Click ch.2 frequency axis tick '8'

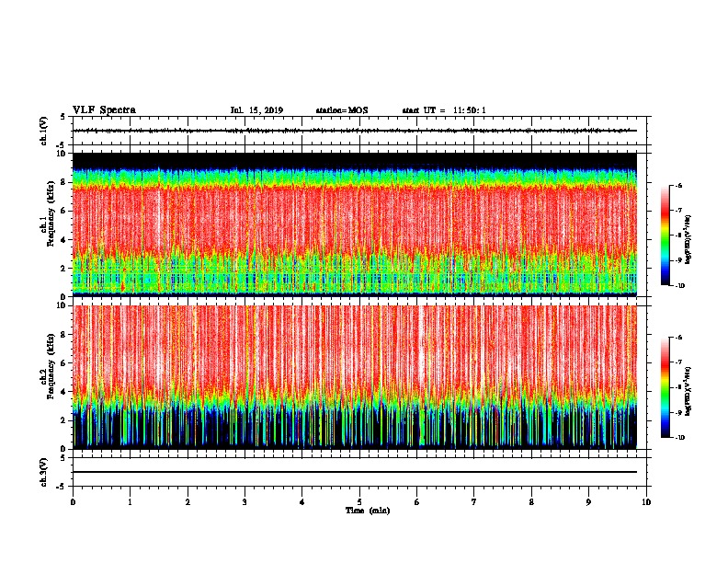click(x=63, y=335)
